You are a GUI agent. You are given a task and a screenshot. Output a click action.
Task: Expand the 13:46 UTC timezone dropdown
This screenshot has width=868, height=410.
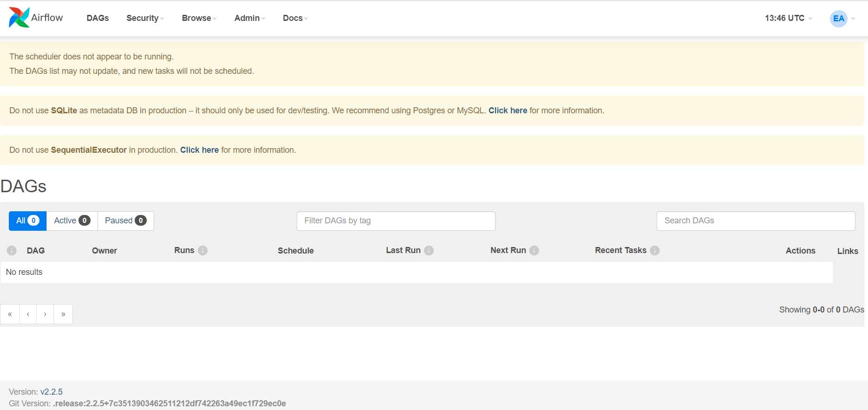[x=788, y=18]
